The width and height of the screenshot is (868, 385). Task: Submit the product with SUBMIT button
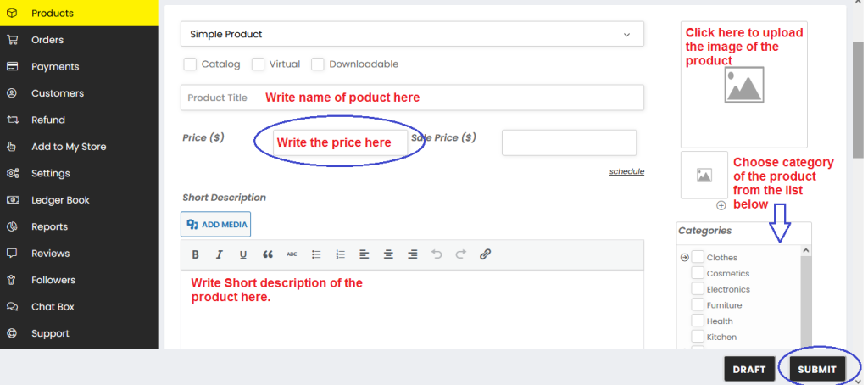pos(817,370)
